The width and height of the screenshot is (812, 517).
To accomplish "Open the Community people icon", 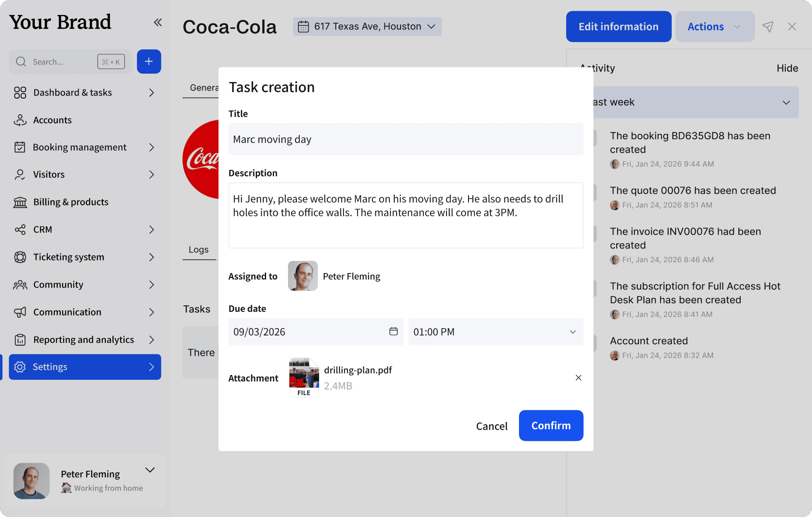I will [20, 284].
